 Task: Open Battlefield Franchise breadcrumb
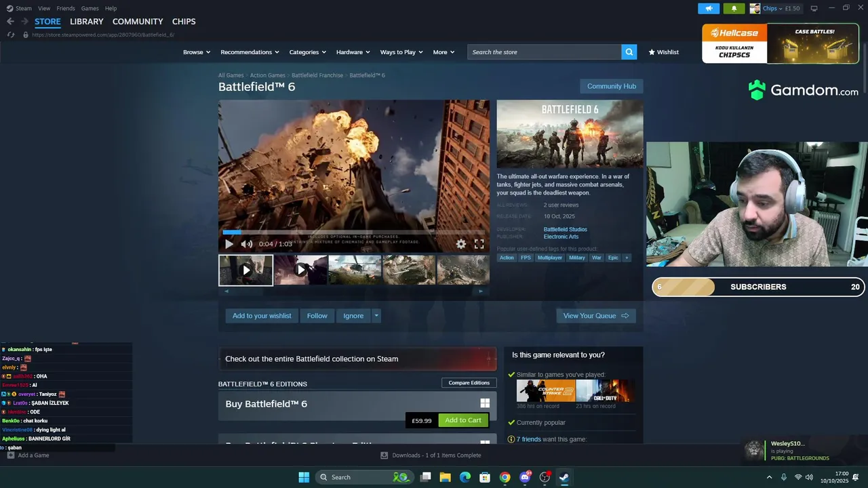pos(317,75)
